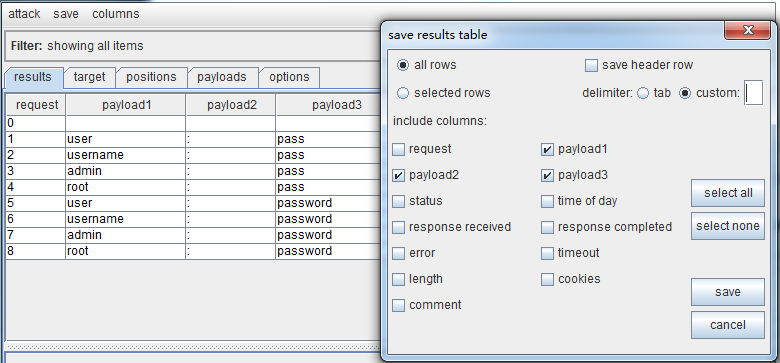Switch to the results tab
The height and width of the screenshot is (363, 780).
pyautogui.click(x=33, y=77)
